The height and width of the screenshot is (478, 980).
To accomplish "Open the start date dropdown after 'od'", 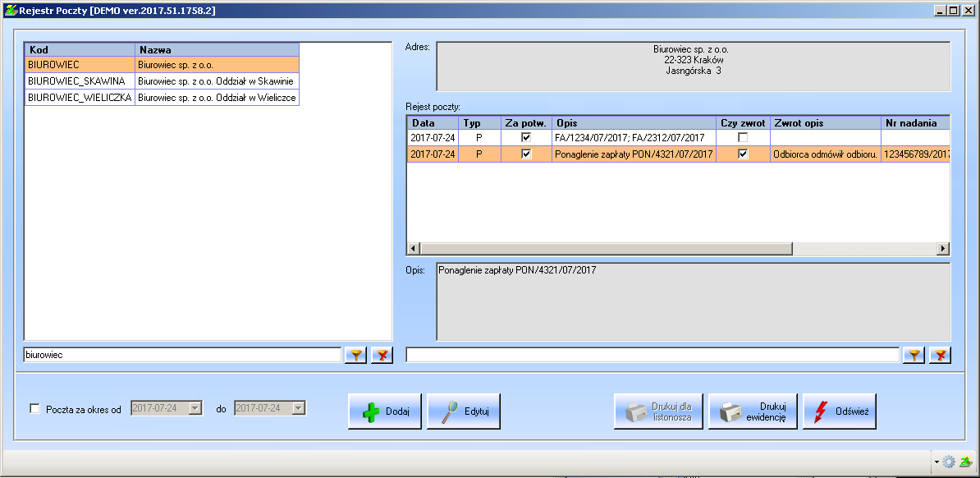I will point(195,408).
